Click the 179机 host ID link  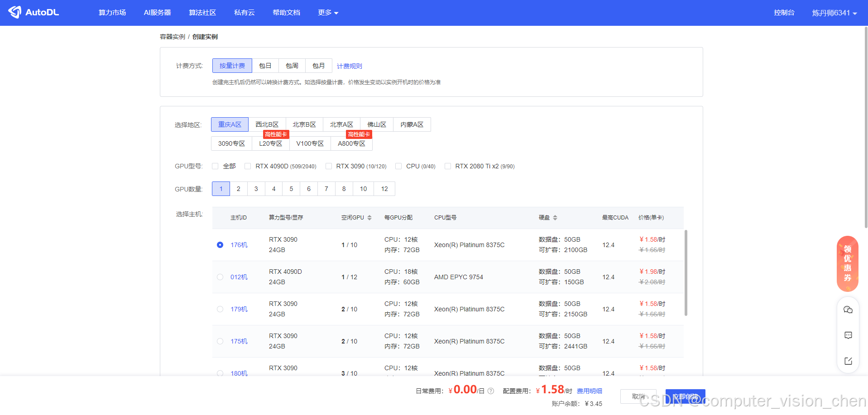click(x=239, y=309)
